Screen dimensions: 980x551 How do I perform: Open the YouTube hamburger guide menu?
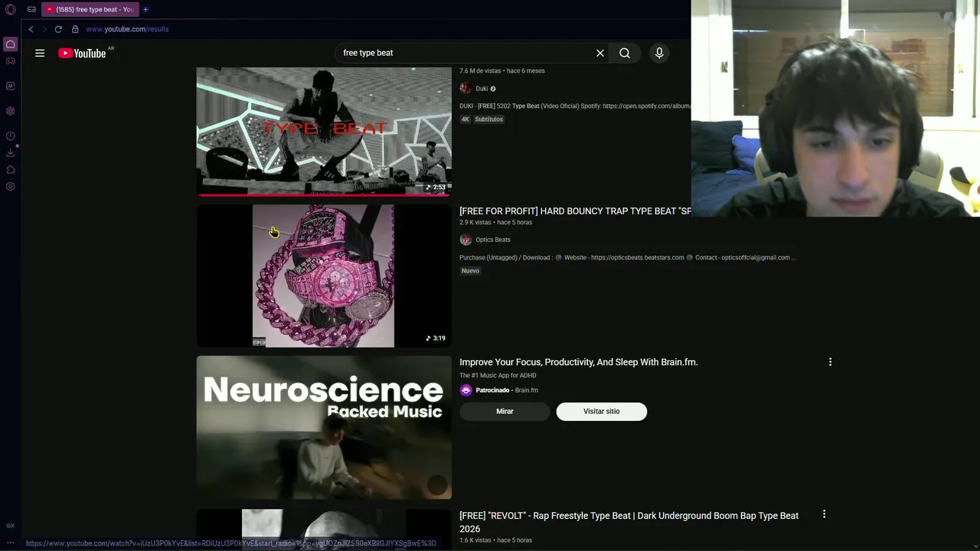click(x=40, y=53)
